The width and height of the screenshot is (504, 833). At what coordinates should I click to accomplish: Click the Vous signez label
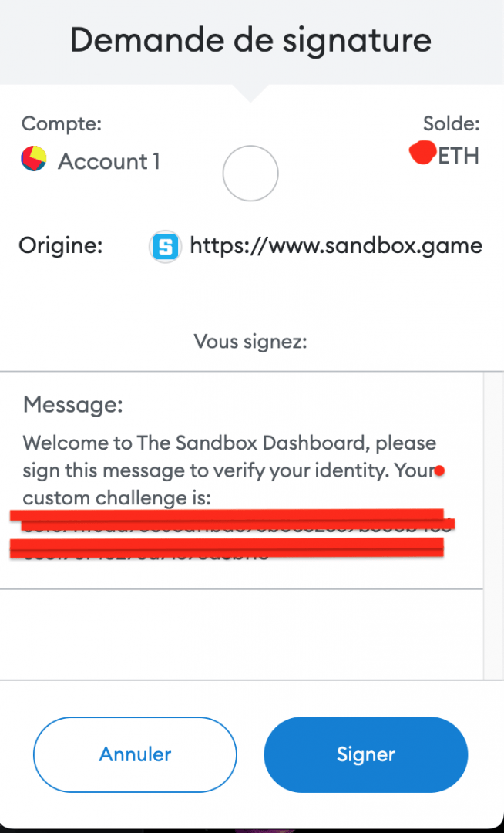pos(250,341)
